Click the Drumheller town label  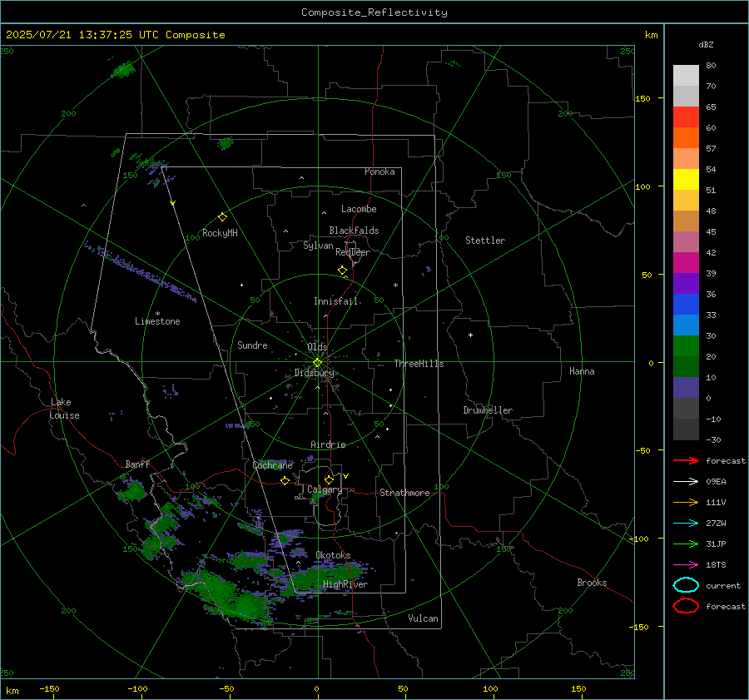coord(488,410)
